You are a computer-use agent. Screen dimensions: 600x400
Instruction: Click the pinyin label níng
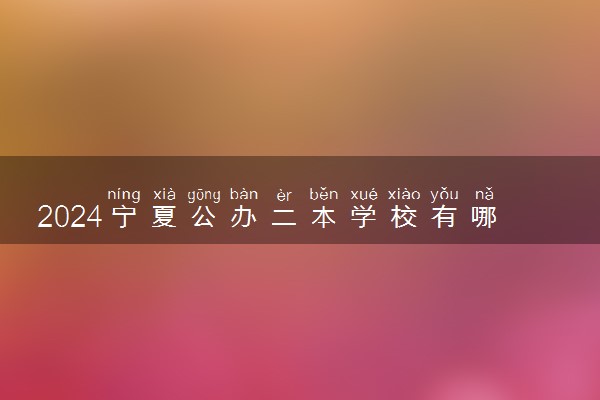pyautogui.click(x=124, y=195)
